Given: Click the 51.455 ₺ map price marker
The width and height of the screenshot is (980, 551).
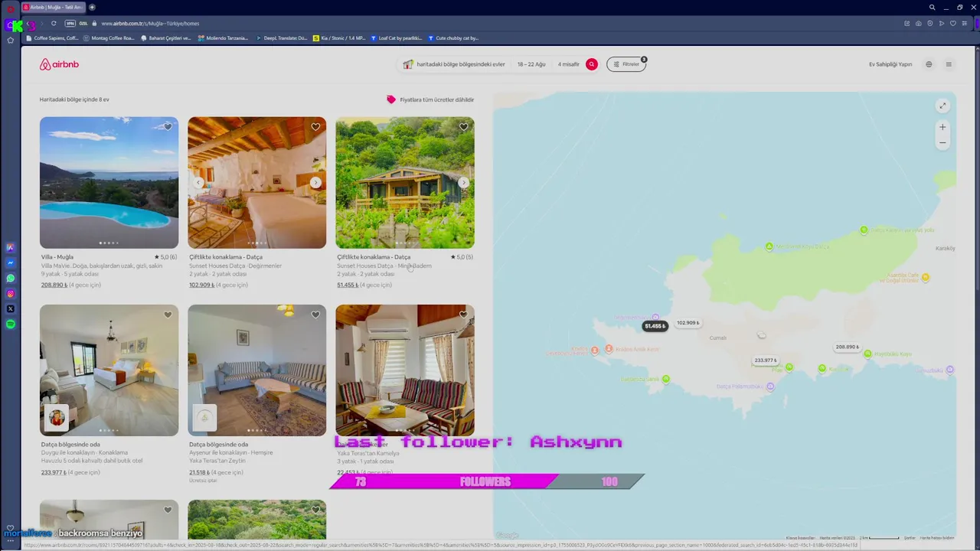Looking at the screenshot, I should (655, 326).
